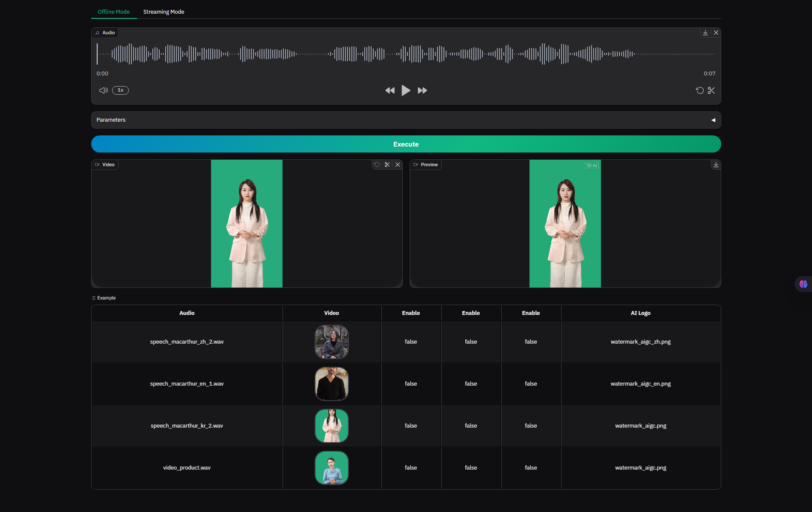Image resolution: width=812 pixels, height=512 pixels.
Task: Select the Offline Mode tab
Action: pos(113,12)
